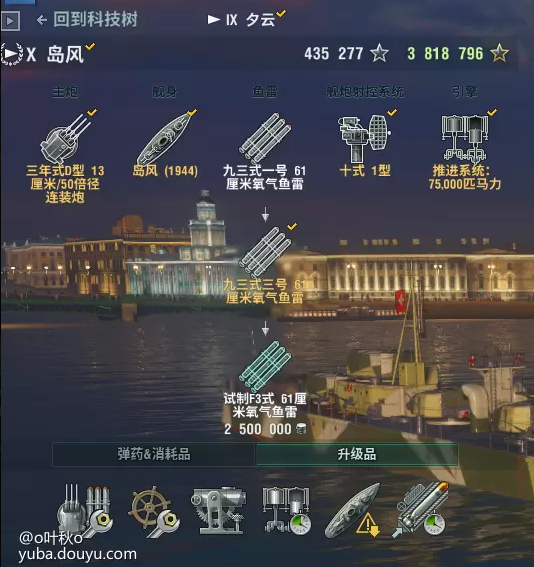This screenshot has height=567, width=534.
Task: Click the 2 500 000 credits price
Action: tap(265, 429)
